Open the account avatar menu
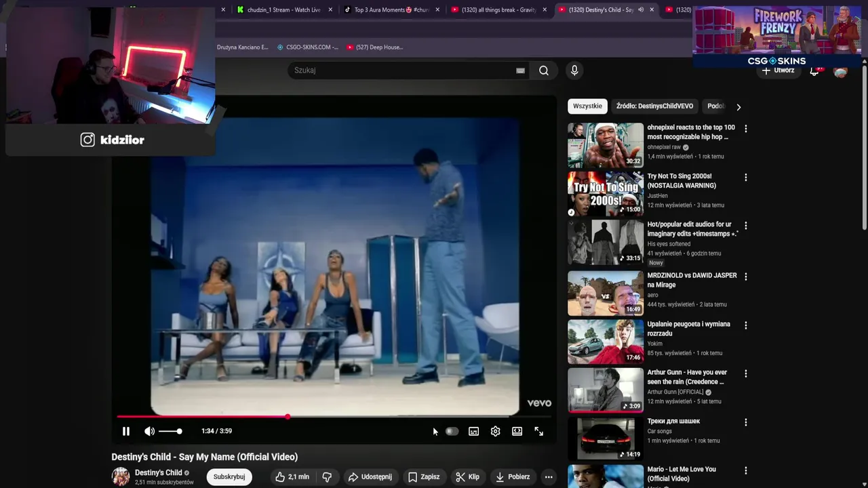 point(840,71)
